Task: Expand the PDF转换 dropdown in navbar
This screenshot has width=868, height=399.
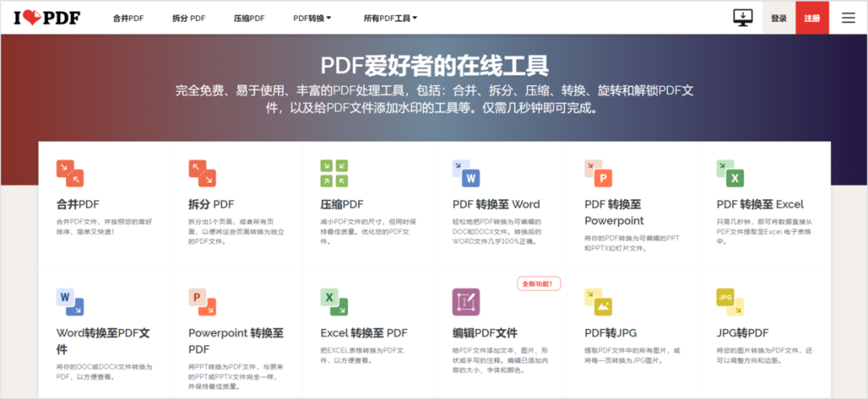Action: tap(312, 18)
